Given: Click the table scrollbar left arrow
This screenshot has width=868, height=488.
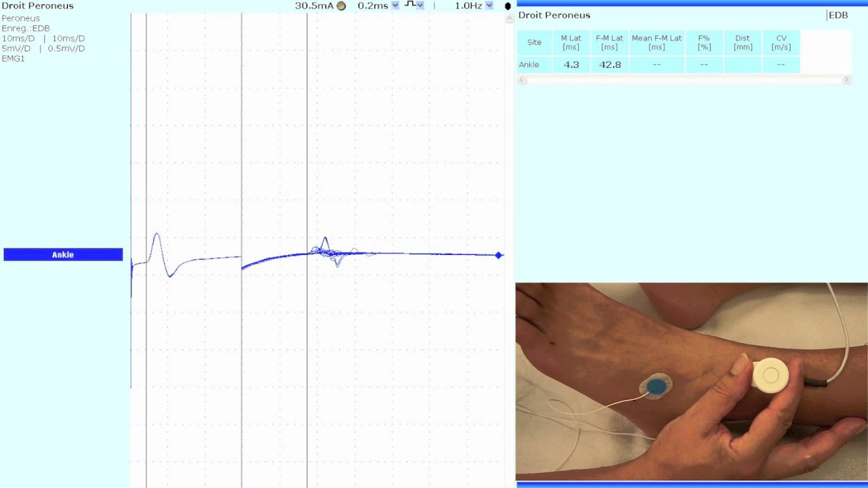Looking at the screenshot, I should click(x=521, y=80).
